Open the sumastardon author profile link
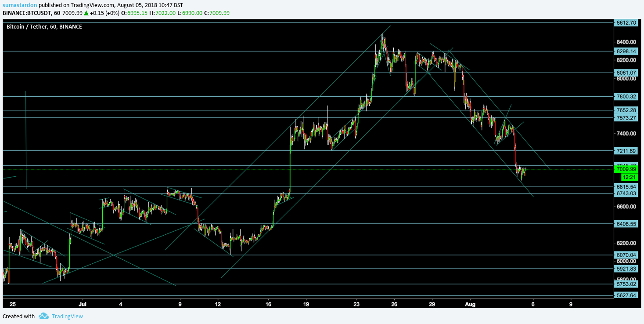Viewport: 644px width, 324px height. click(x=20, y=5)
